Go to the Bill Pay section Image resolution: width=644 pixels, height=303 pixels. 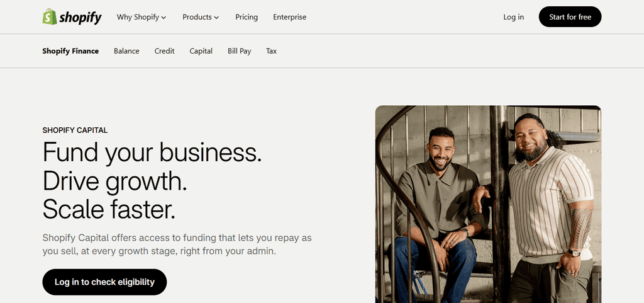pos(240,51)
